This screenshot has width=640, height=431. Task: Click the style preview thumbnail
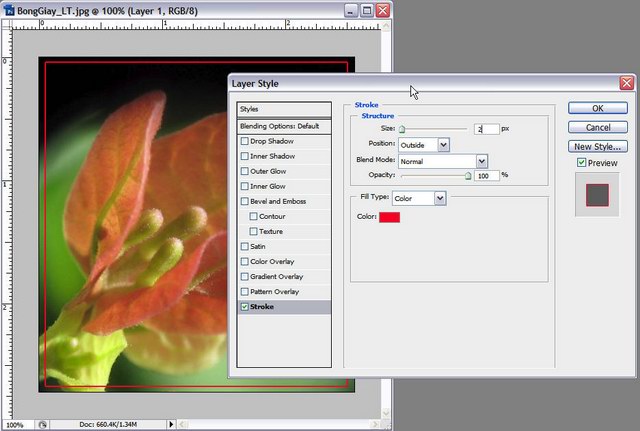click(x=597, y=195)
